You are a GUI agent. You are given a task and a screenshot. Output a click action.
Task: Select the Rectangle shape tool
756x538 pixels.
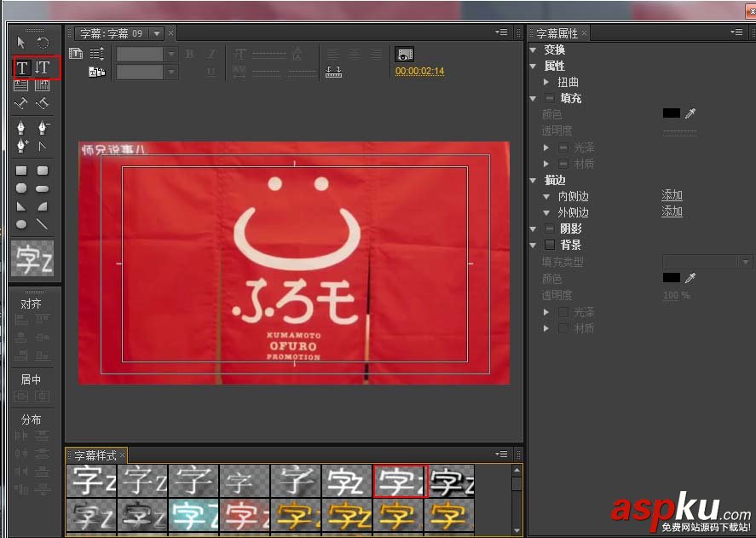pos(21,171)
